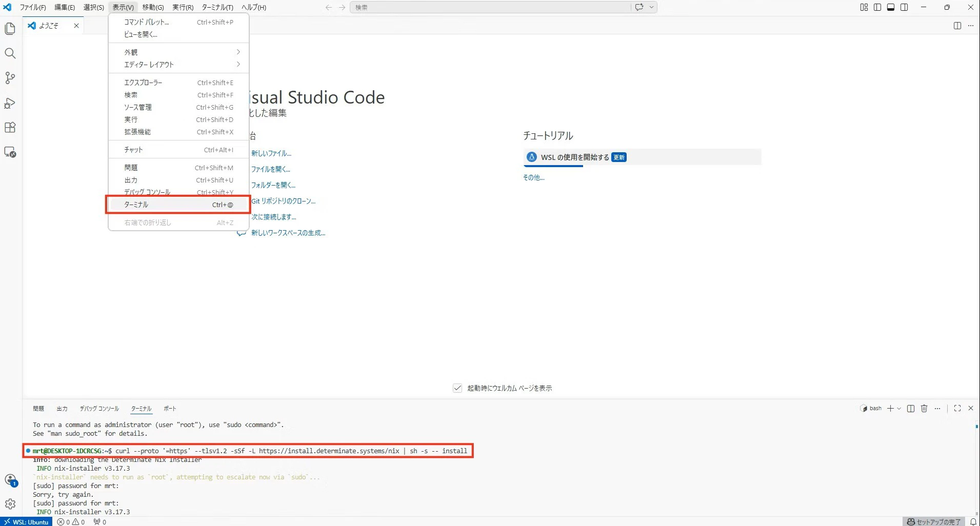The width and height of the screenshot is (980, 526).
Task: Go back with the left arrow
Action: [329, 7]
